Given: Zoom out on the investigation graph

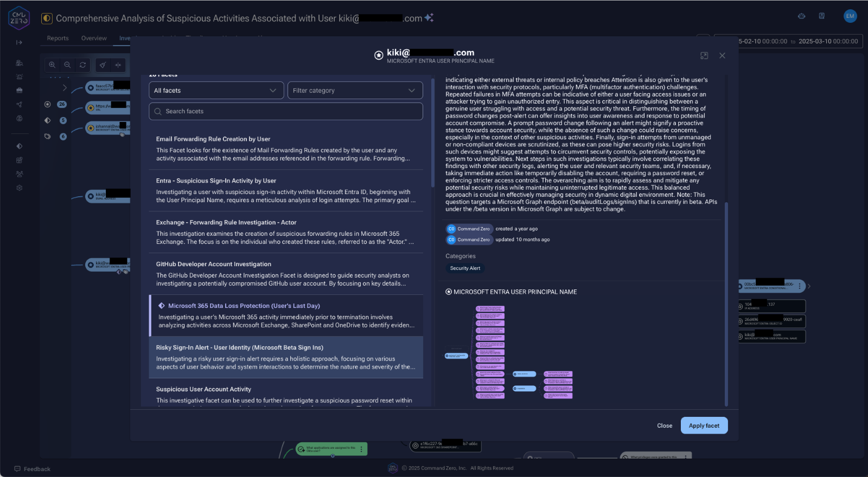Looking at the screenshot, I should 67,65.
